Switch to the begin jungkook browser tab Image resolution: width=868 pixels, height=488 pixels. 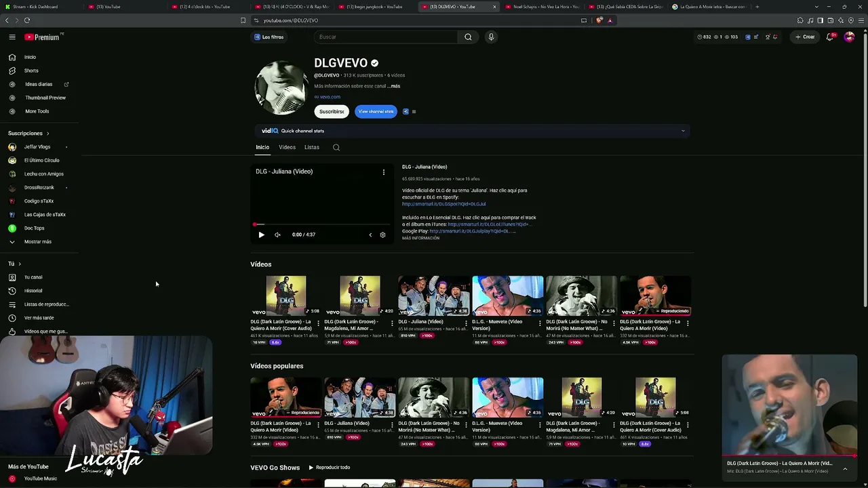tap(376, 7)
